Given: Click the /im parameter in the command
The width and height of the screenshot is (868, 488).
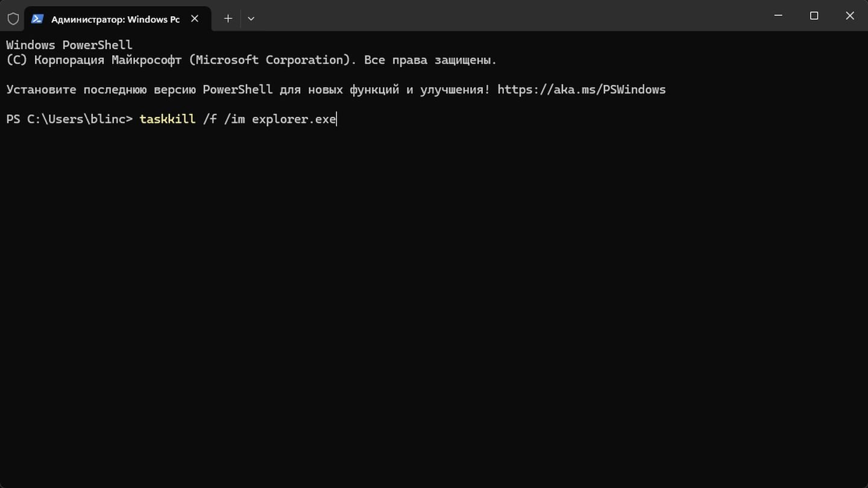Looking at the screenshot, I should coord(234,119).
